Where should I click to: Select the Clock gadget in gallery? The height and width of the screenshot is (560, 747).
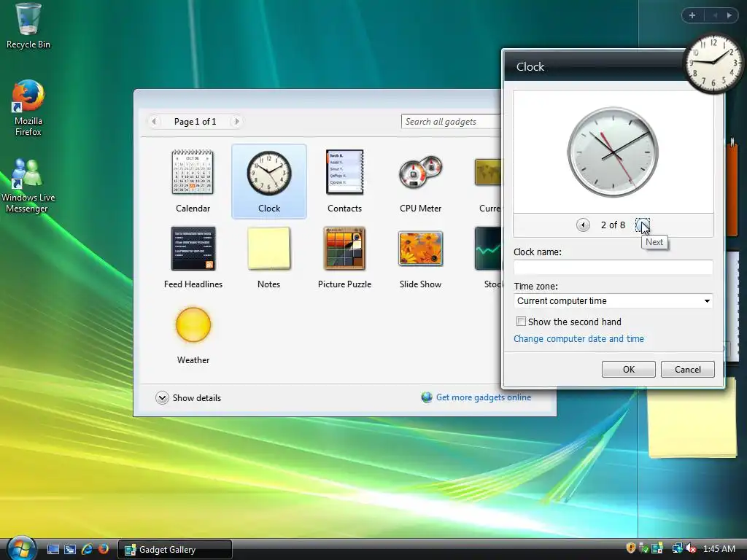pos(268,181)
